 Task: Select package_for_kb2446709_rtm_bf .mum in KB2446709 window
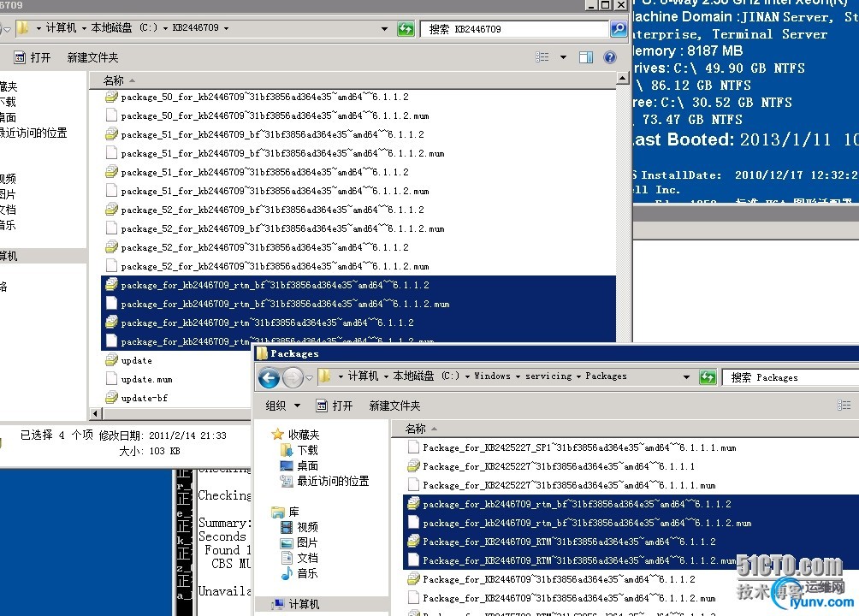pyautogui.click(x=358, y=304)
